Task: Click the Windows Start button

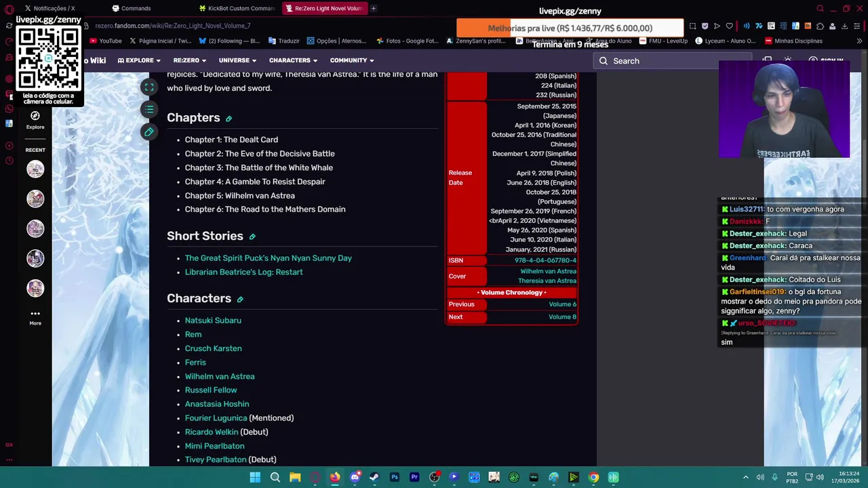Action: tap(255, 477)
